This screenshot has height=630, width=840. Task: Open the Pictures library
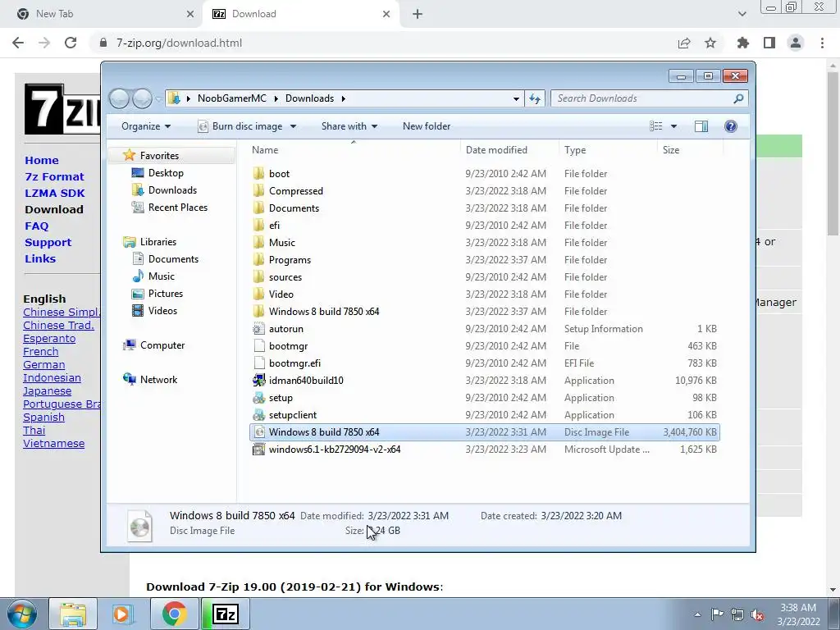(x=165, y=294)
